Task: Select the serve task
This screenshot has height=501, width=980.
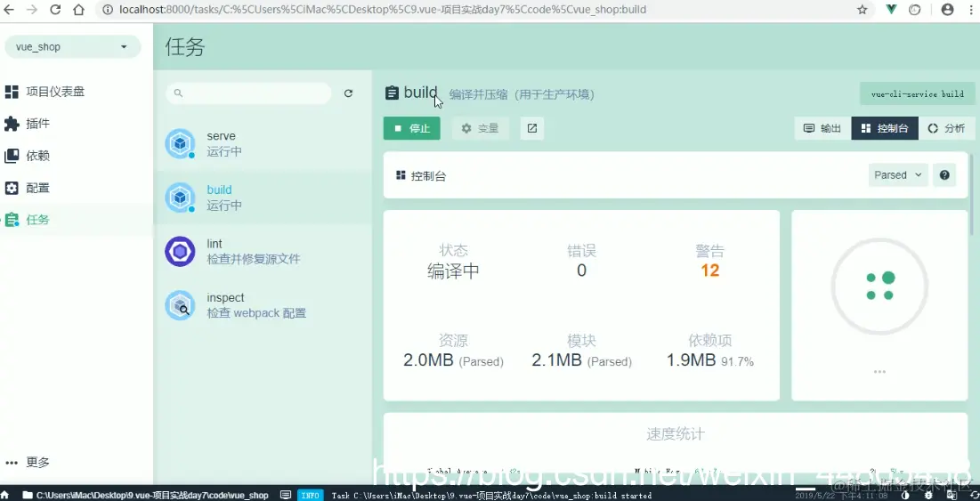Action: click(x=263, y=143)
